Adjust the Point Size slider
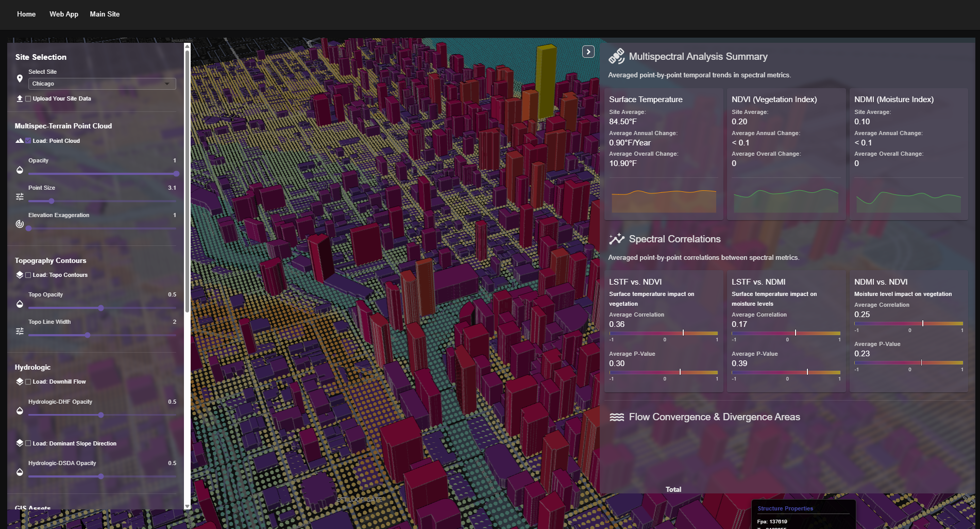 click(x=102, y=201)
